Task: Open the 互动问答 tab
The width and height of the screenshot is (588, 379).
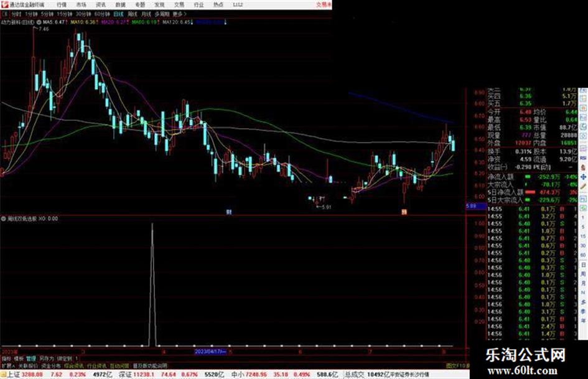Action: click(119, 365)
